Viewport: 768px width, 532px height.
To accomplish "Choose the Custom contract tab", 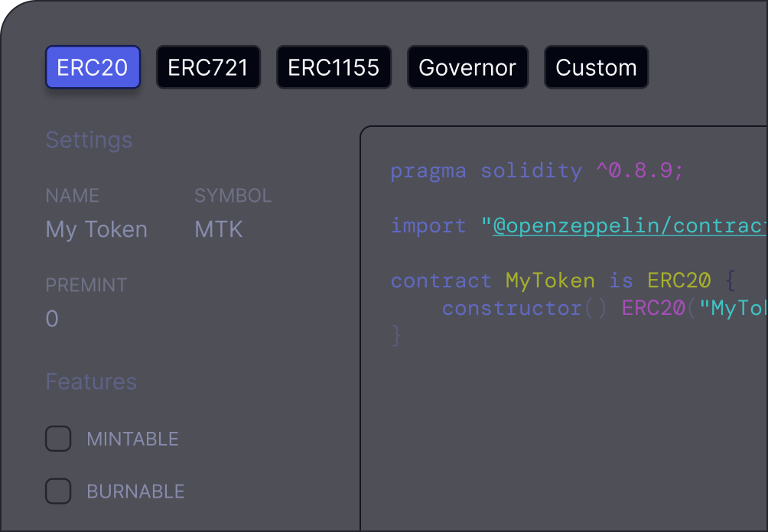I will (596, 67).
